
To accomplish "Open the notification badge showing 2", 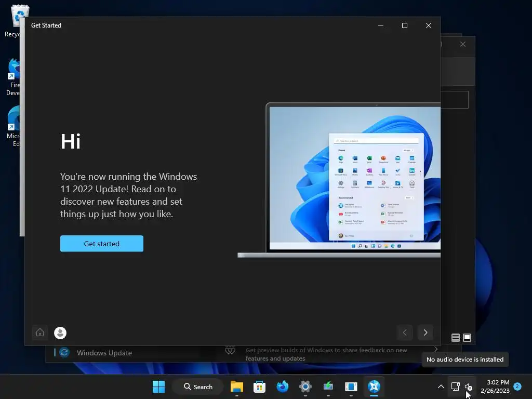I will click(517, 386).
